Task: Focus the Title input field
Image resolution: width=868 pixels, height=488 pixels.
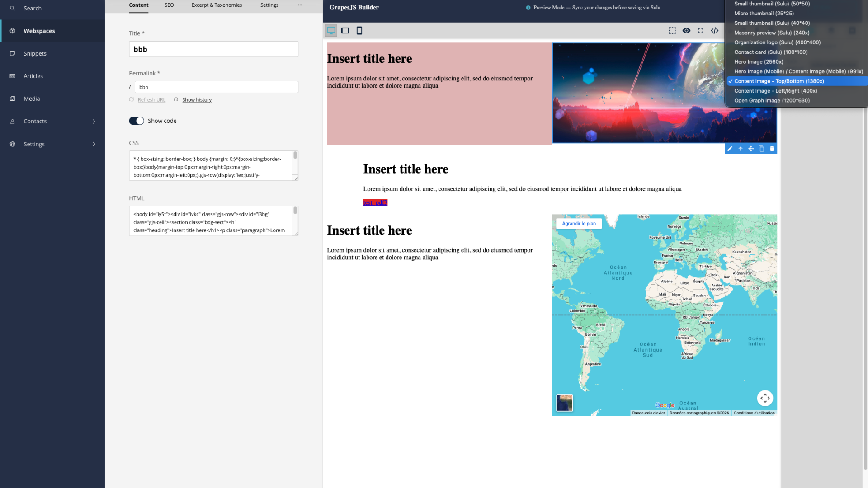Action: tap(213, 49)
